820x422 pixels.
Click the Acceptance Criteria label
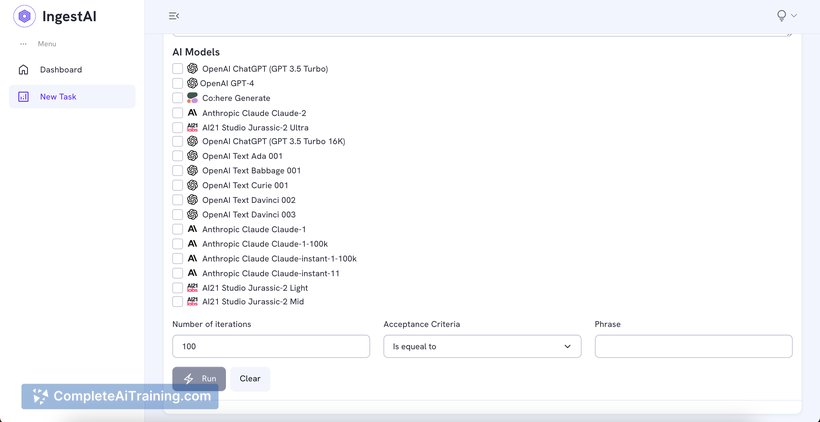(x=422, y=324)
